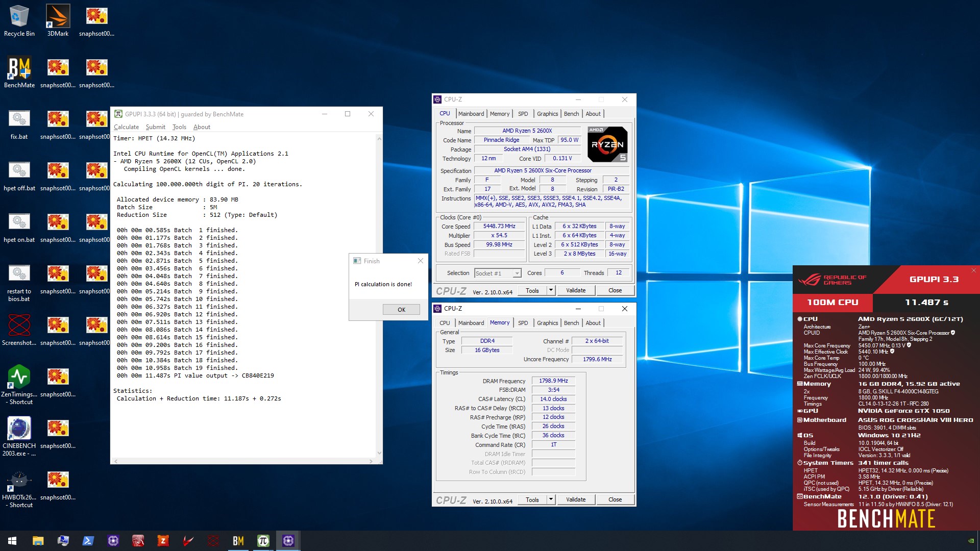Click the ASUS ROG CROSSHAIR VIII HERO text
This screenshot has height=551, width=980.
click(x=915, y=420)
